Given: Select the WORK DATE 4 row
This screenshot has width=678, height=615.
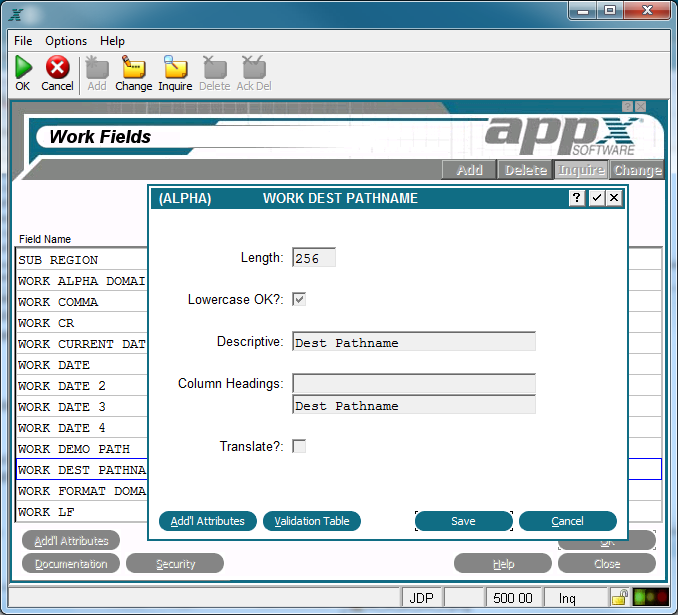Looking at the screenshot, I should [82, 428].
